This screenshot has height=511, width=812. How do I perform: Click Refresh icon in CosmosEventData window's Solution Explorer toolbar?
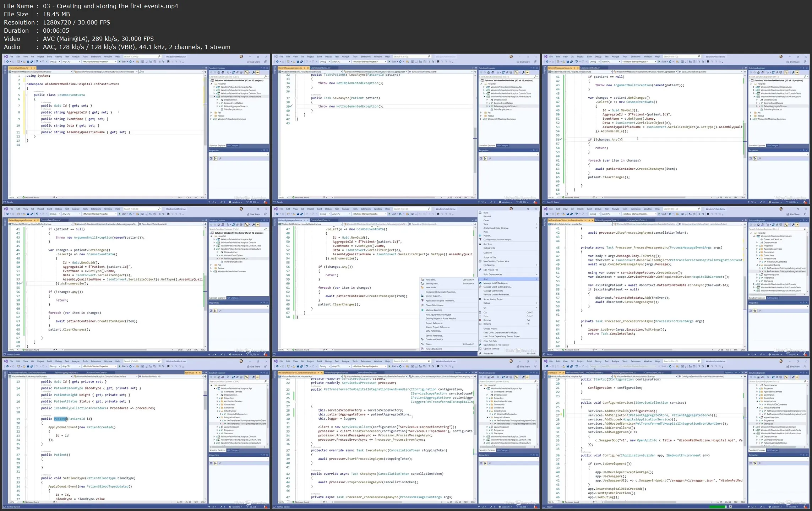tap(233, 72)
